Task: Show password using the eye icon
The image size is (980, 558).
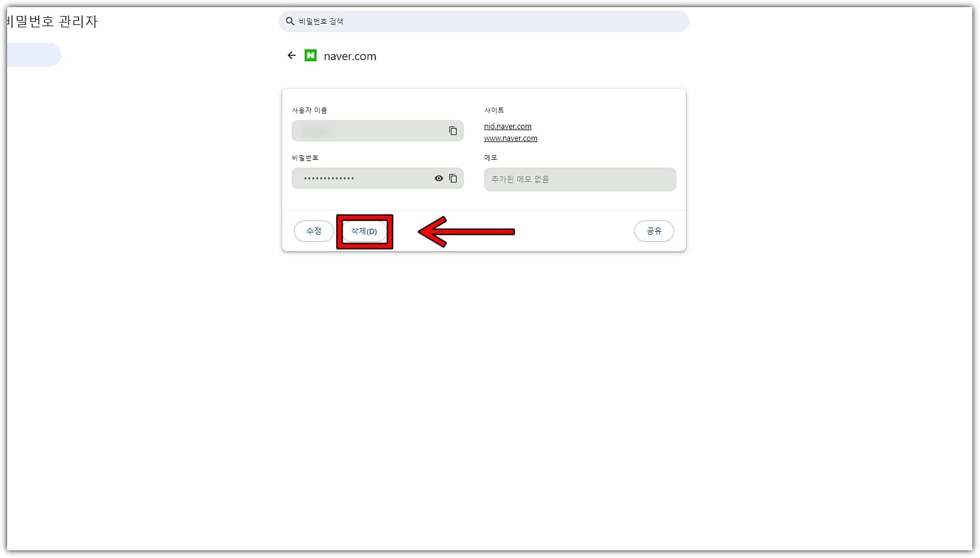Action: (439, 178)
